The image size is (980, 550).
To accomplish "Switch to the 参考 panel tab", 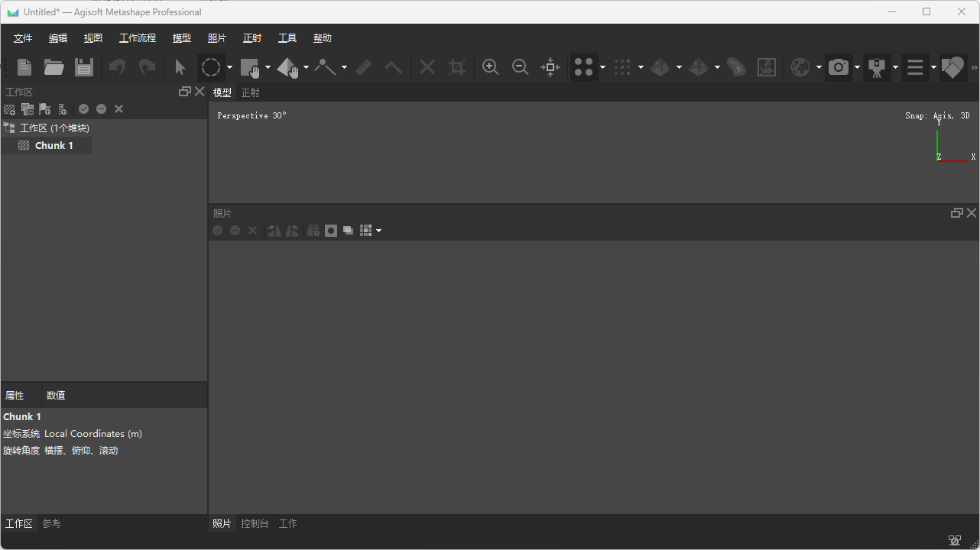I will [x=51, y=523].
